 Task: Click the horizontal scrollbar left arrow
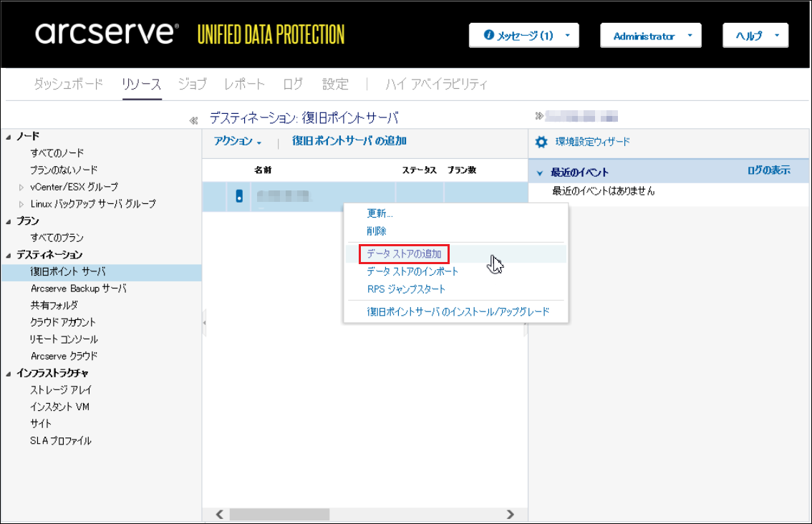219,514
